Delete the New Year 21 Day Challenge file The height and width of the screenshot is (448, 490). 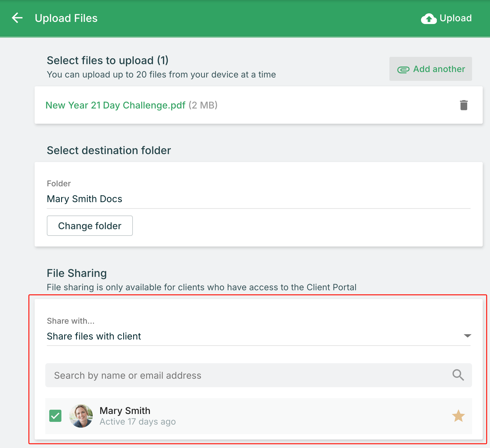pyautogui.click(x=464, y=105)
